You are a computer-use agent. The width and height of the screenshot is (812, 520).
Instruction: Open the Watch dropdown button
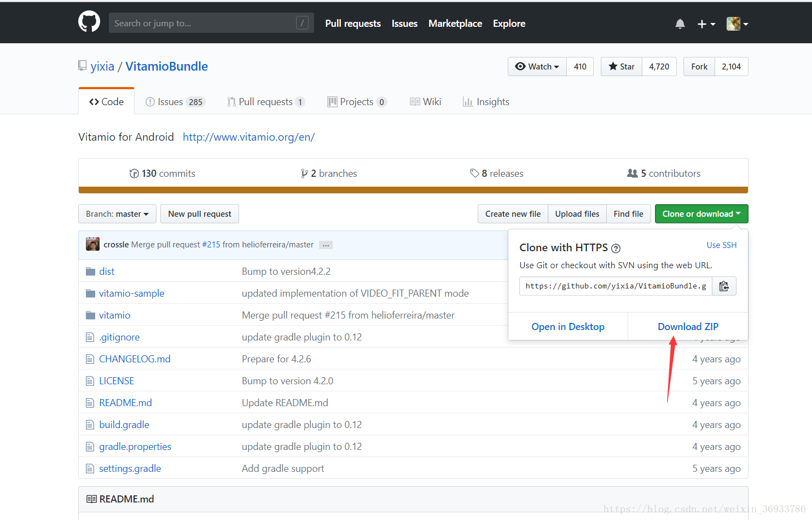[537, 67]
